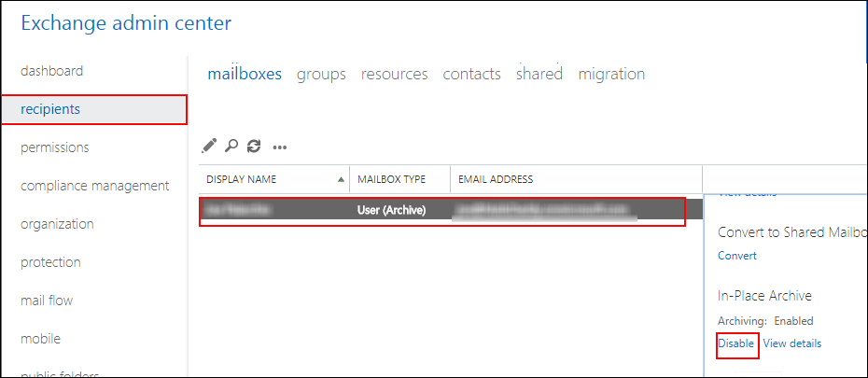Go to protection section
The width and height of the screenshot is (868, 378).
tap(50, 262)
